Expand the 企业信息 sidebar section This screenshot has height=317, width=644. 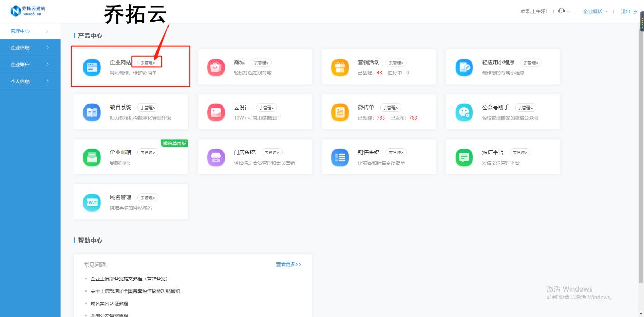tap(20, 47)
